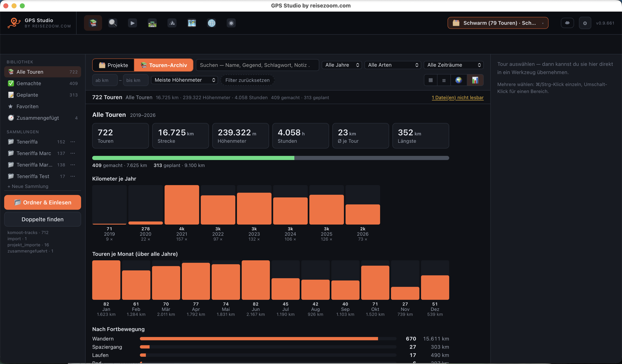Click Filter zurücksetzen button
Image resolution: width=622 pixels, height=364 pixels.
(248, 80)
